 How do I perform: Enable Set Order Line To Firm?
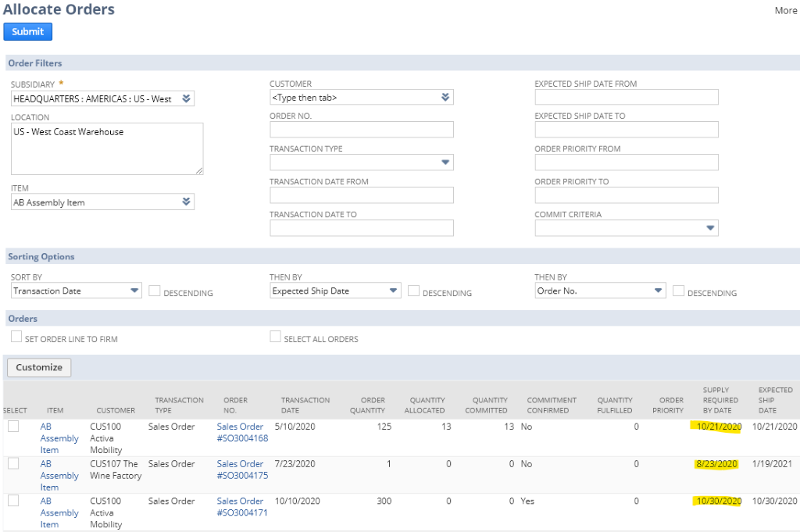pyautogui.click(x=16, y=337)
